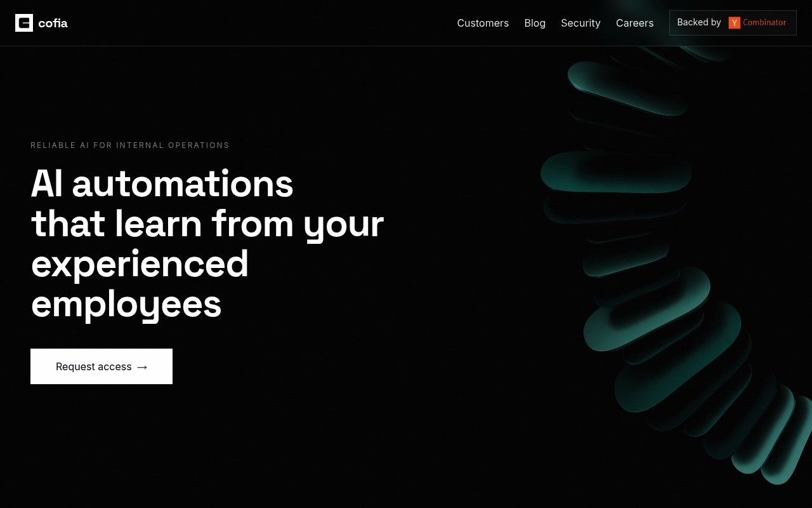Go to the Blog link
This screenshot has width=812, height=508.
(535, 23)
